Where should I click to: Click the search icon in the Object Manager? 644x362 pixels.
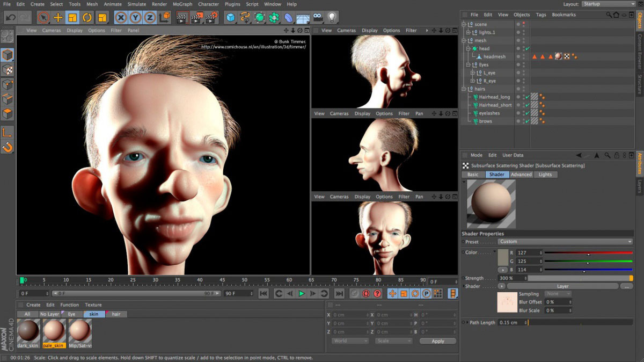pyautogui.click(x=609, y=15)
